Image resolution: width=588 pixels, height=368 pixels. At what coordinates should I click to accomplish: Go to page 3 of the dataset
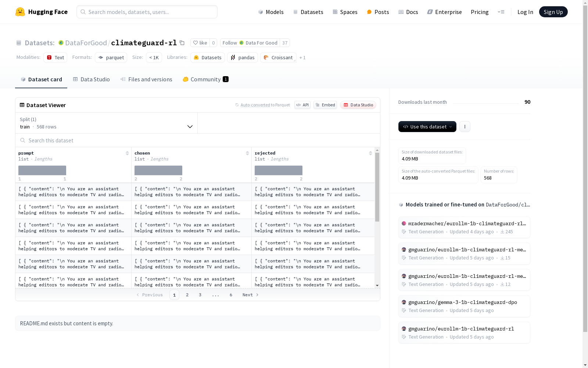click(x=200, y=295)
